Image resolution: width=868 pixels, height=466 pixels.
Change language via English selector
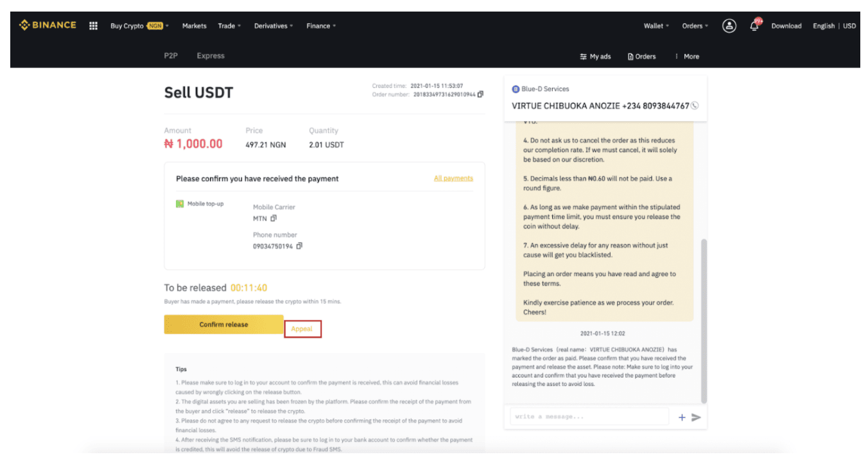coord(824,26)
